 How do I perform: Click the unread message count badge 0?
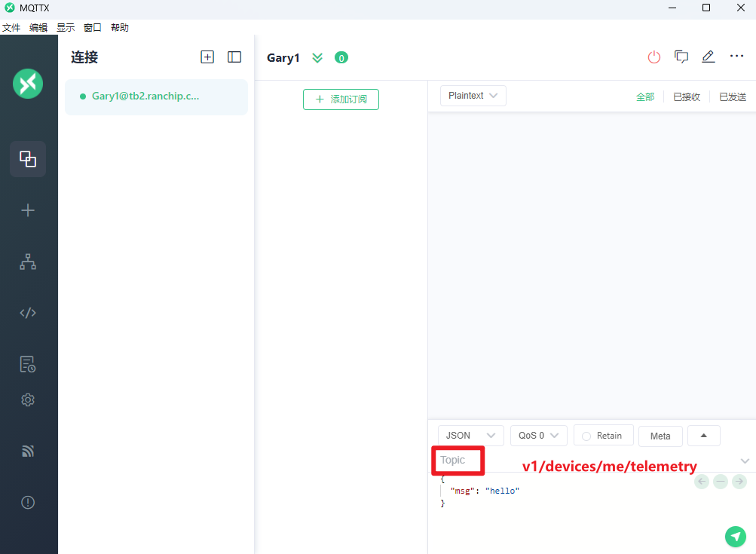point(341,58)
